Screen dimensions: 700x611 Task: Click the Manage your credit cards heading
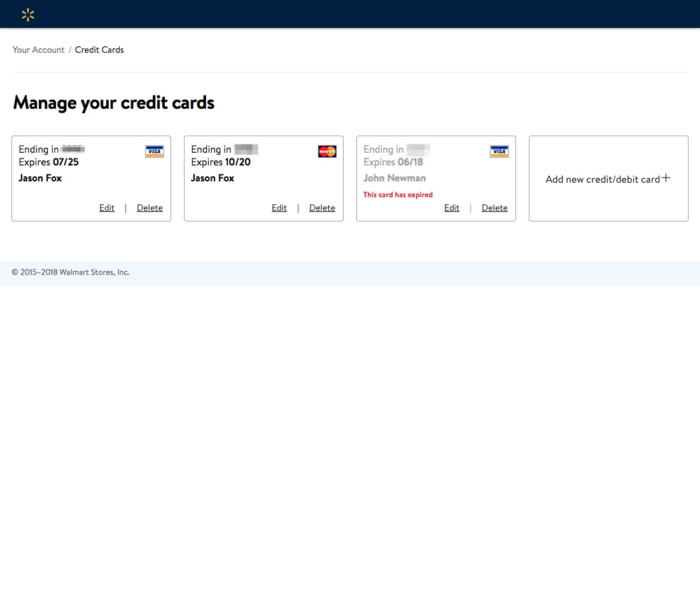pos(113,102)
